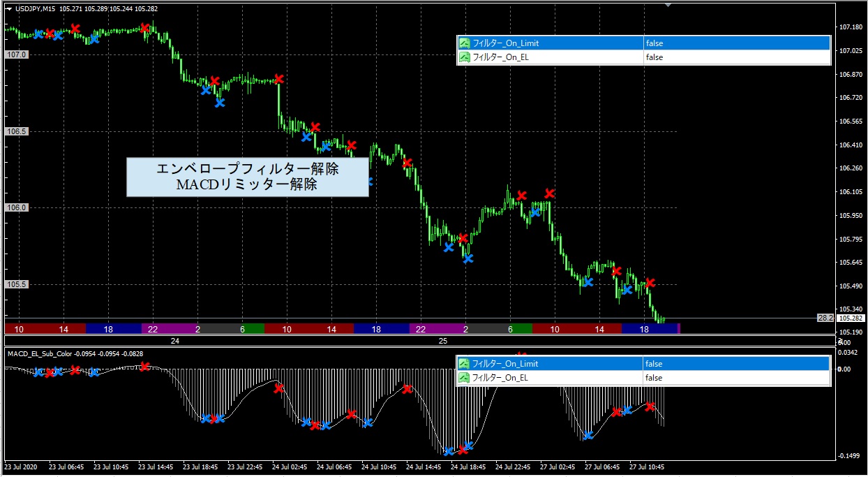This screenshot has width=868, height=477.
Task: Click the date label 25 under sessions
Action: [443, 341]
